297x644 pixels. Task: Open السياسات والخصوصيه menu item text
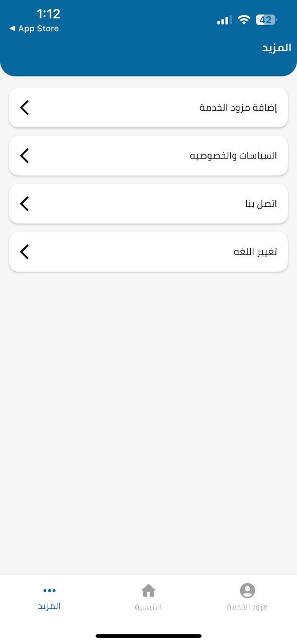[233, 155]
